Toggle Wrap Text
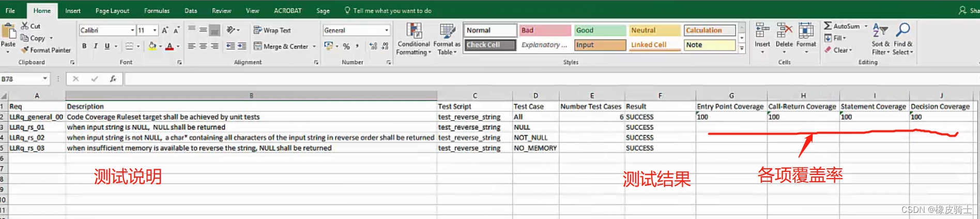The width and height of the screenshot is (980, 219). click(x=272, y=30)
